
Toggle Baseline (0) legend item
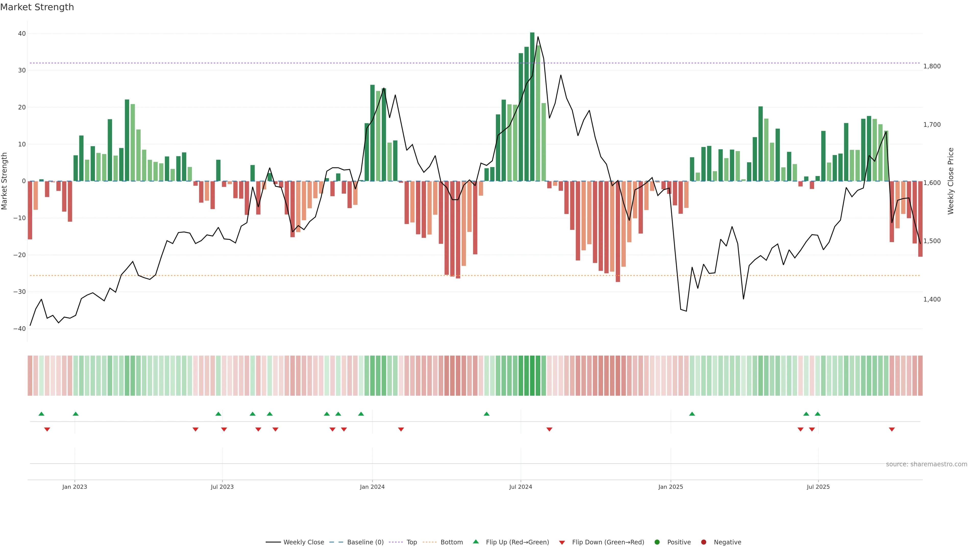click(x=365, y=542)
